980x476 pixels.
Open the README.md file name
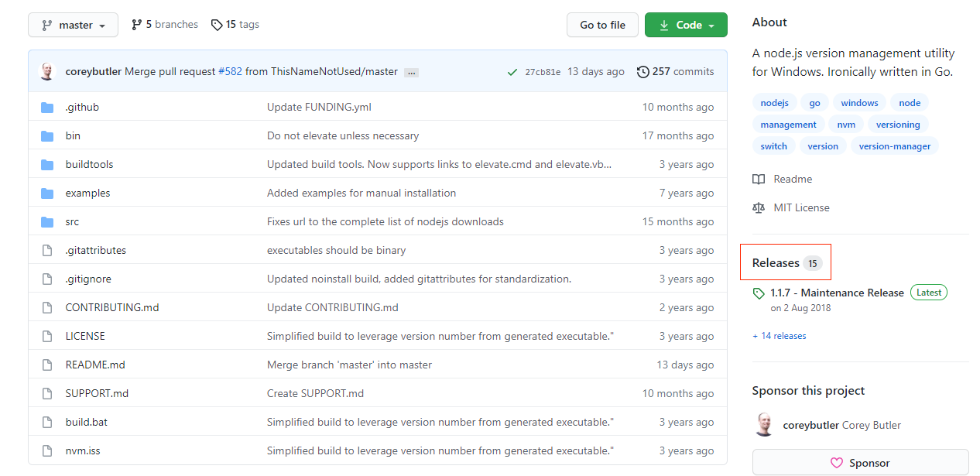point(95,365)
